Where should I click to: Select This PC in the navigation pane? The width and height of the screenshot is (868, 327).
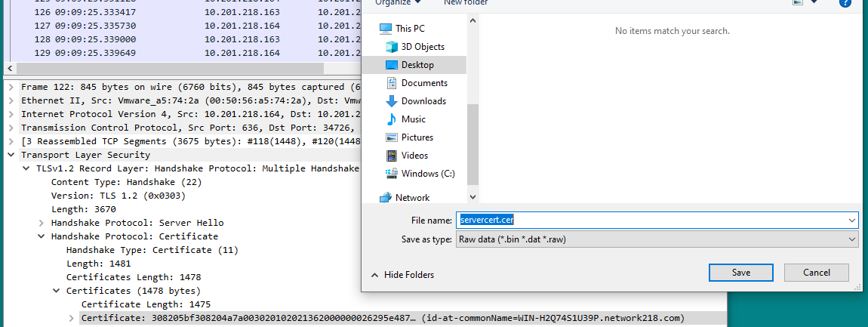point(410,28)
